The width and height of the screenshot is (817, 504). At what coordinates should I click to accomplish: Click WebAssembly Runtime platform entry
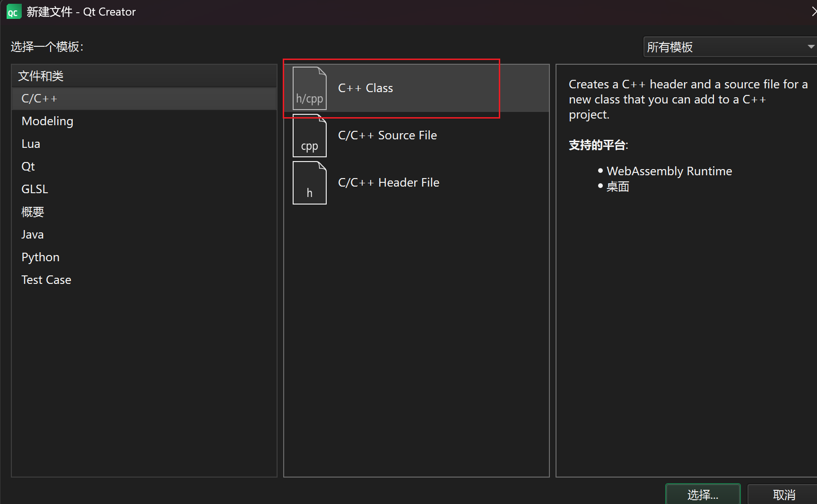669,171
